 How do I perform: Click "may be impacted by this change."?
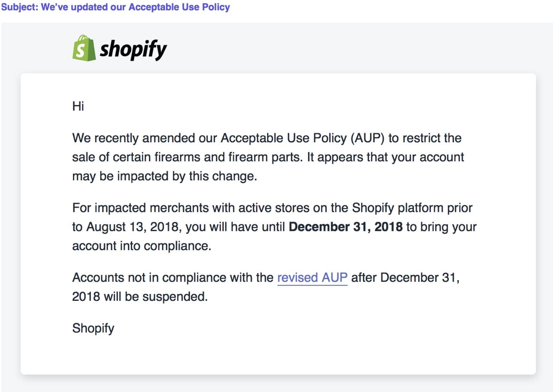click(165, 177)
